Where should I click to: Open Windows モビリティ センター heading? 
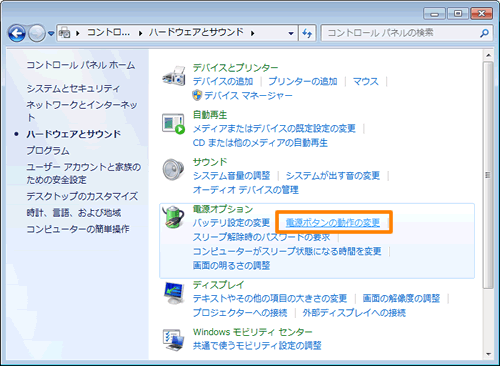[x=252, y=332]
